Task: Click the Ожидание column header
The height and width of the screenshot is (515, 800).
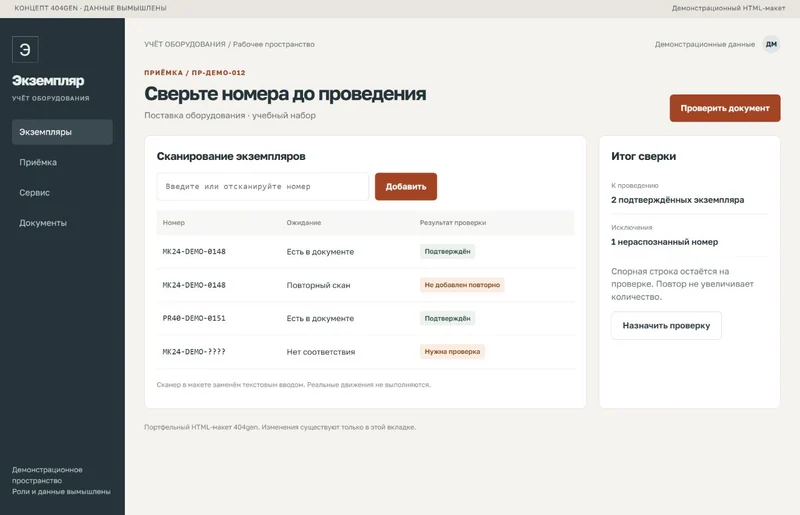Action: pos(304,223)
